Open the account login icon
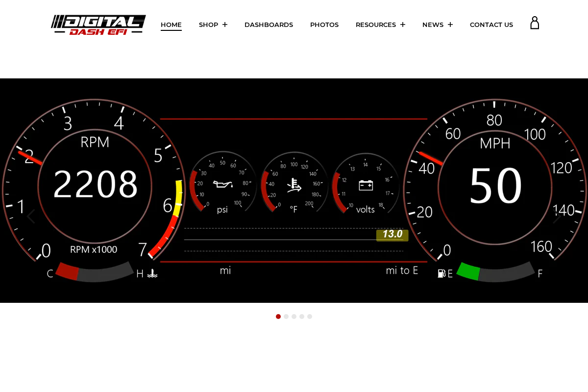 (535, 23)
